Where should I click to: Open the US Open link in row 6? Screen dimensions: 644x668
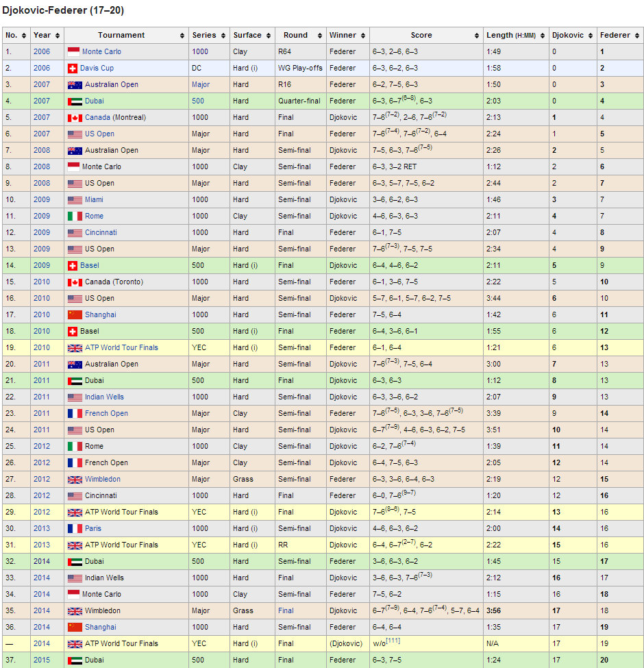[99, 134]
